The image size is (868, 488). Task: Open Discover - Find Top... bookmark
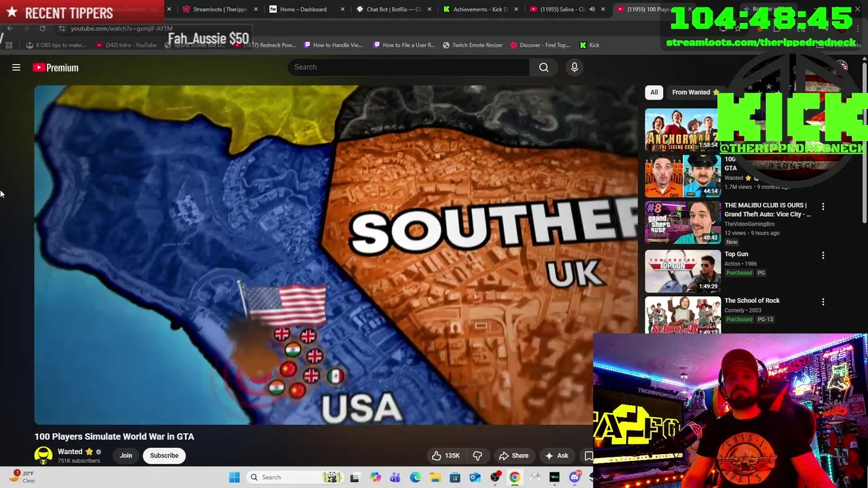pos(539,45)
